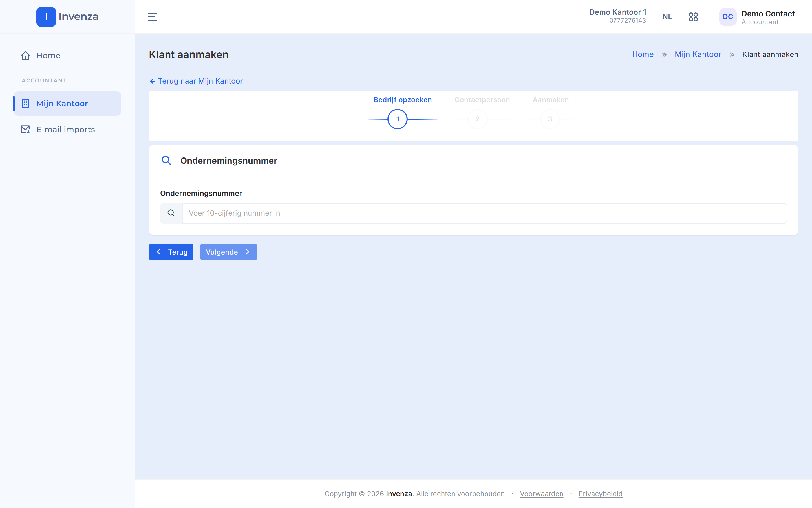Image resolution: width=812 pixels, height=508 pixels.
Task: Click the blue magnifier icon beside Ondernemingsnummer heading
Action: pyautogui.click(x=167, y=161)
